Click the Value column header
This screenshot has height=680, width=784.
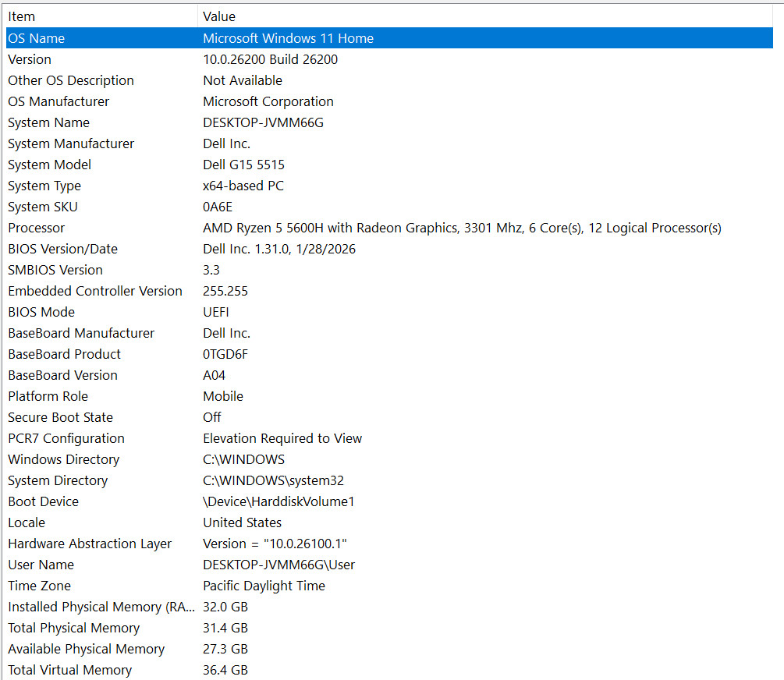click(485, 16)
